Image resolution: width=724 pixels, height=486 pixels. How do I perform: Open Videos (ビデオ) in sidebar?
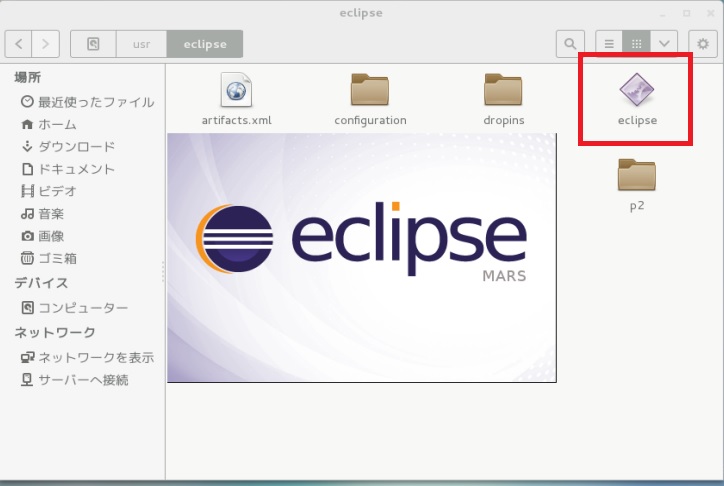tap(48, 191)
